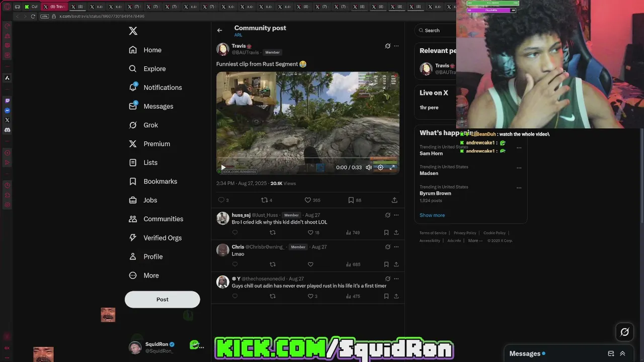Open video settings gear icon
The image size is (644, 362).
tap(380, 167)
